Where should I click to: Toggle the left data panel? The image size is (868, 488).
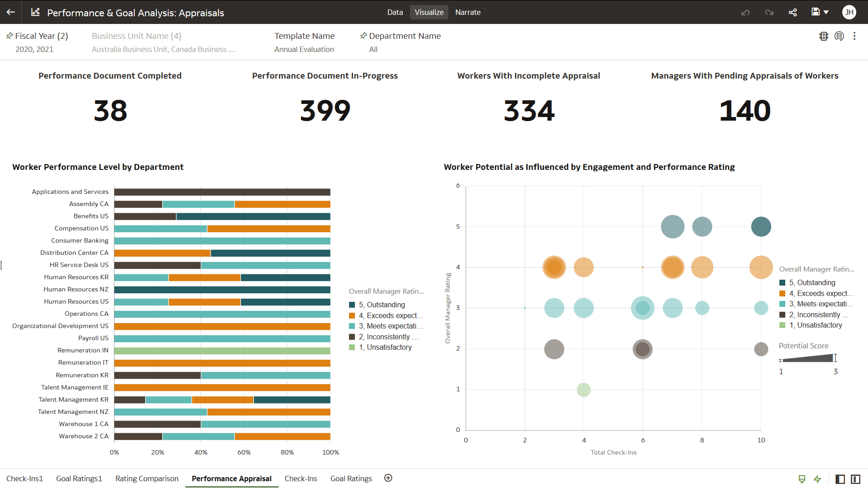(840, 479)
